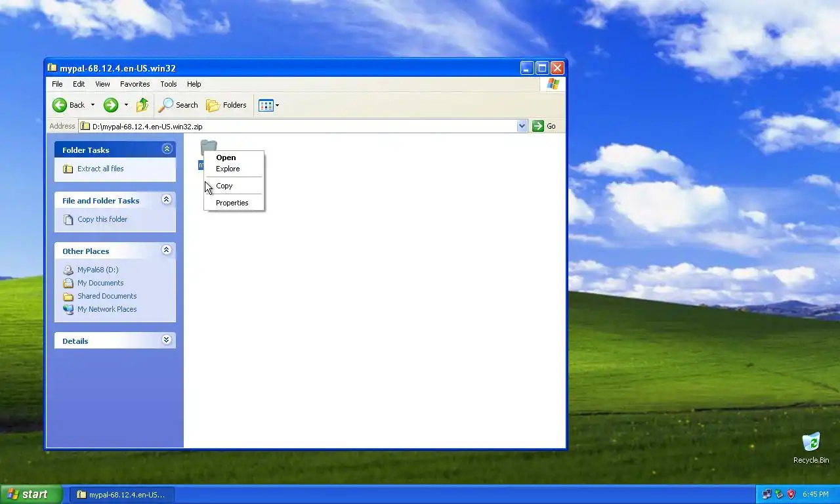The width and height of the screenshot is (840, 504).
Task: Click the green Forward arrow button
Action: coord(111,105)
